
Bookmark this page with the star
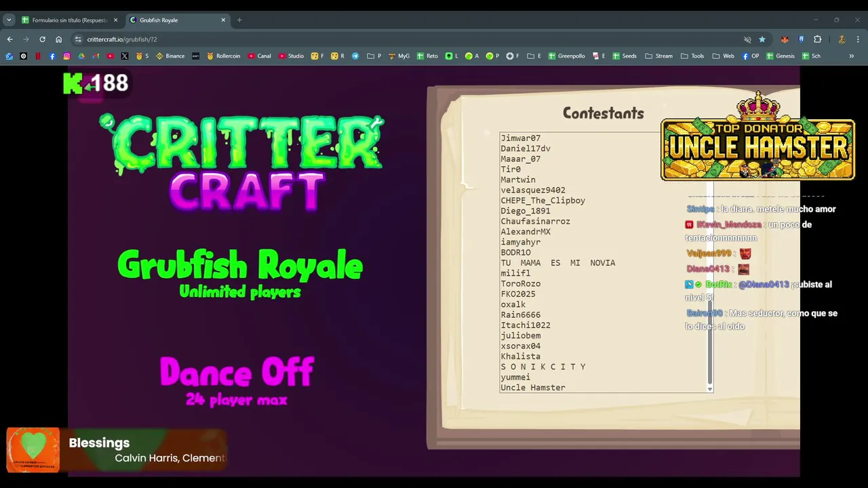point(762,39)
